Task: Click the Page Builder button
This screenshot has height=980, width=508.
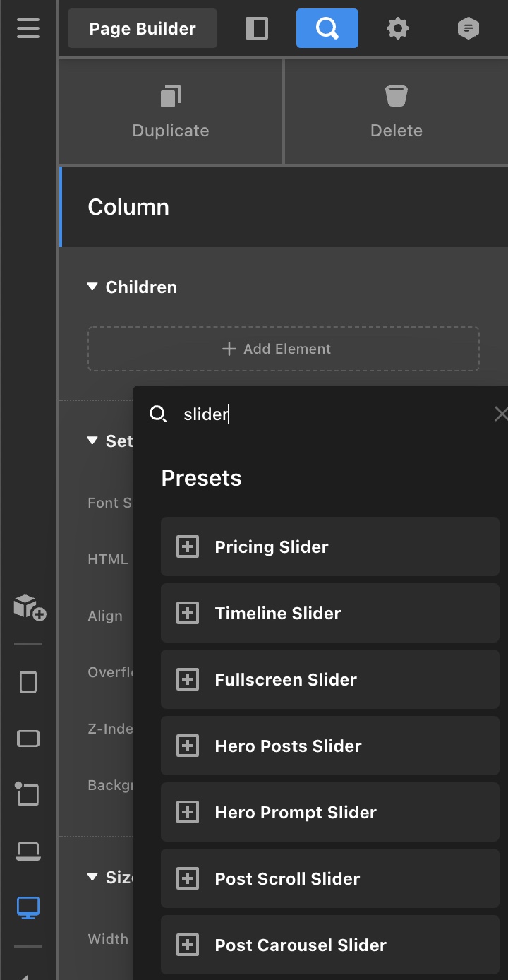Action: click(x=143, y=29)
